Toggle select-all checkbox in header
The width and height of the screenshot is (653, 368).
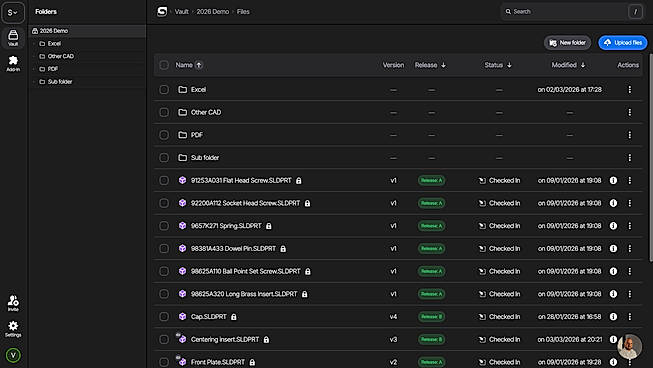[164, 65]
